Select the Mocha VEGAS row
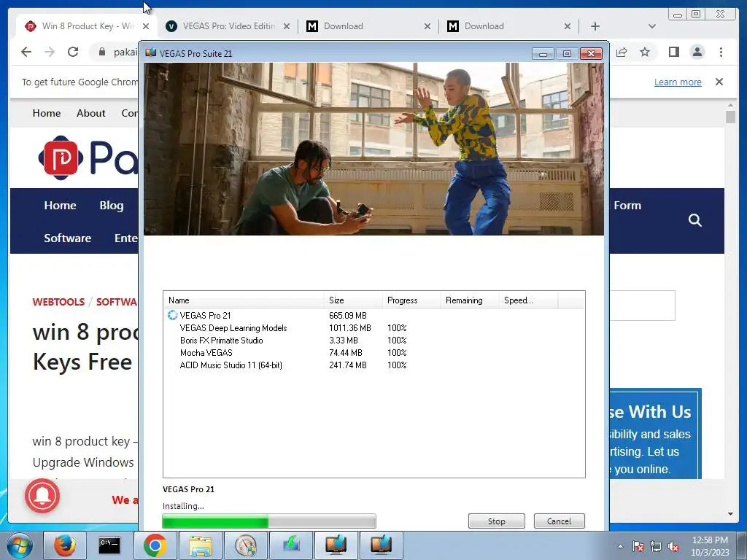The height and width of the screenshot is (560, 747). (x=373, y=352)
